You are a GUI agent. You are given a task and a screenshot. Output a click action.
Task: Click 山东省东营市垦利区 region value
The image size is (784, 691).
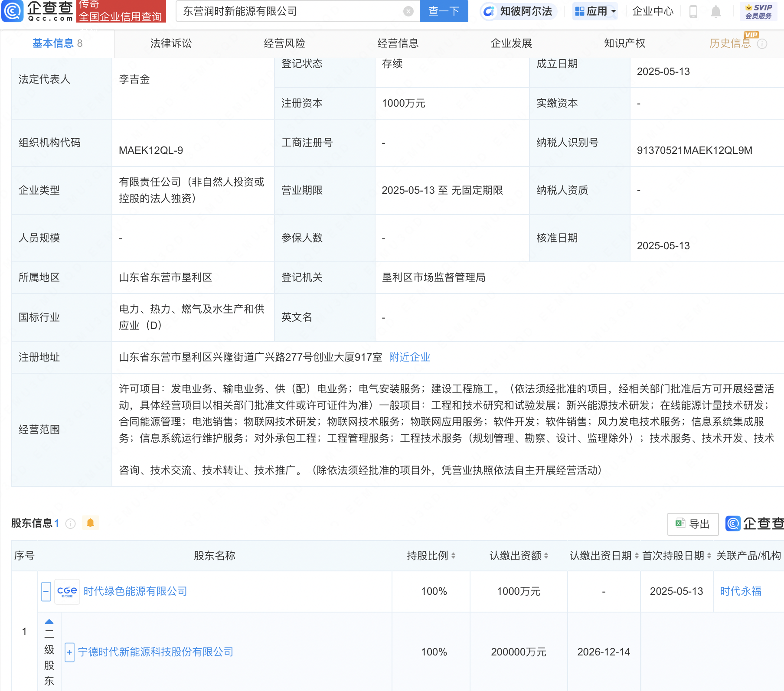[x=166, y=277]
